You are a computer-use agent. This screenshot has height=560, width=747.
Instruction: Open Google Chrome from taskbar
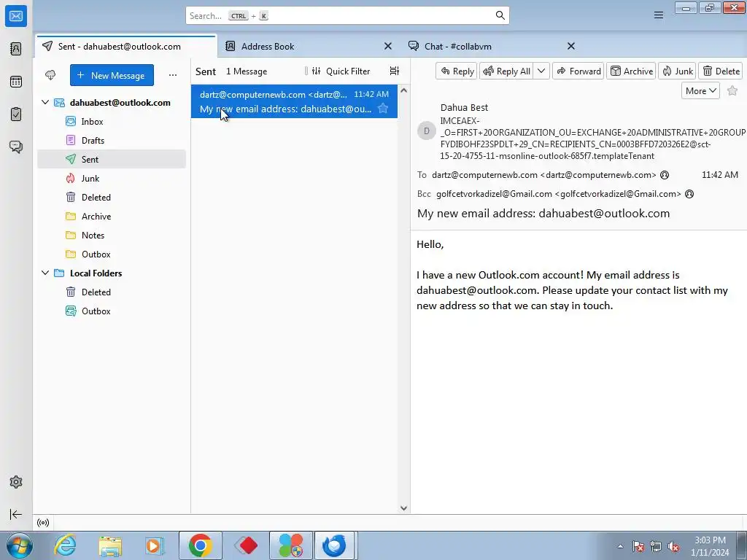point(200,545)
